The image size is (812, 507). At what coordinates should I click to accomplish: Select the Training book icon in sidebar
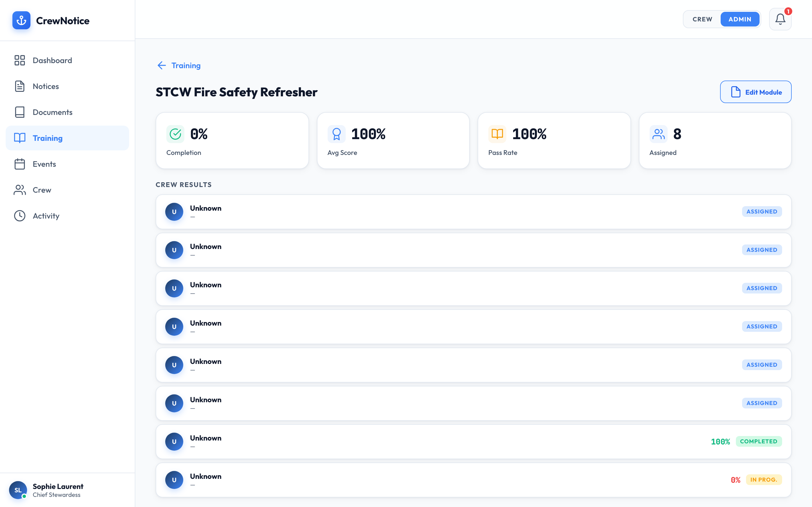pos(19,138)
